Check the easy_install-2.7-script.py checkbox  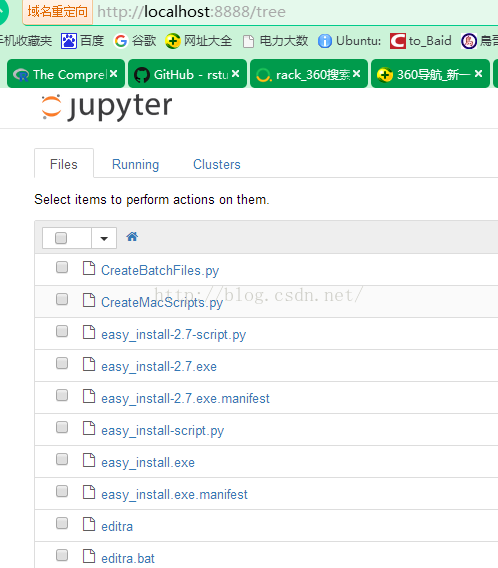pyautogui.click(x=62, y=331)
